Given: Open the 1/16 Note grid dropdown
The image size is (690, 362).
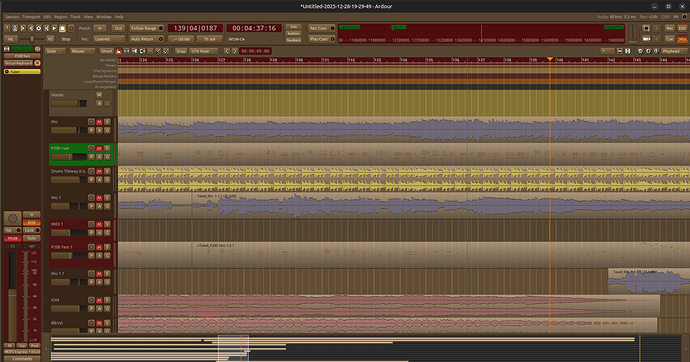Looking at the screenshot, I should tap(203, 51).
